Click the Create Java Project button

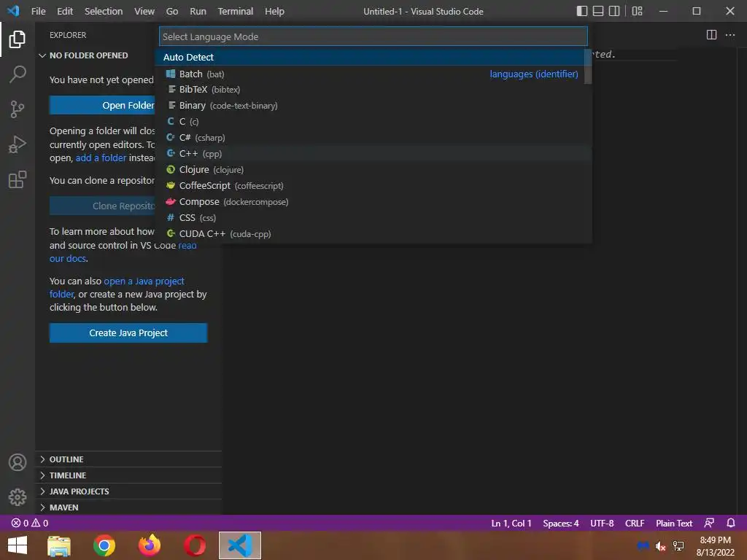128,332
